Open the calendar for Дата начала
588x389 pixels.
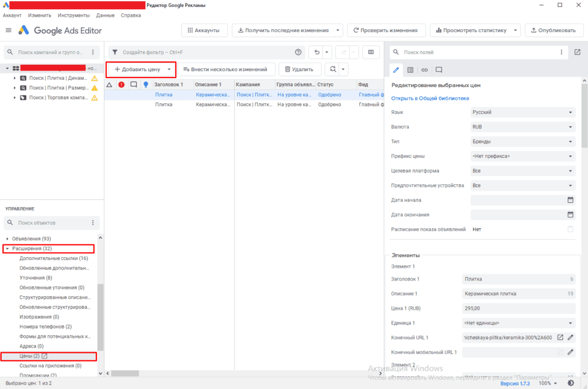(x=570, y=200)
